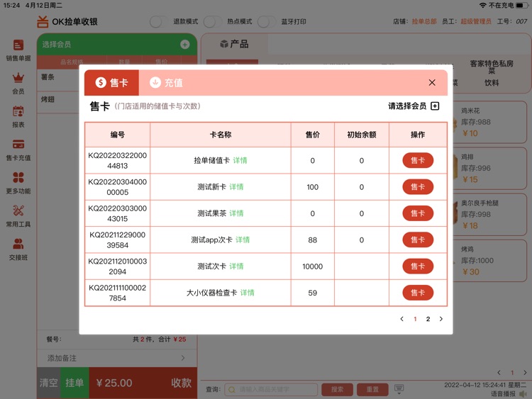Click the 产品 box icon

tap(224, 44)
